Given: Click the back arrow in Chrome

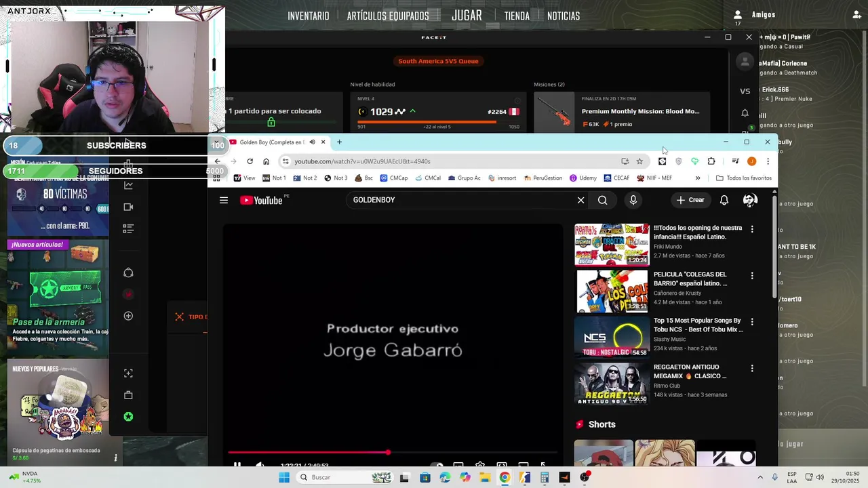Looking at the screenshot, I should pos(217,161).
